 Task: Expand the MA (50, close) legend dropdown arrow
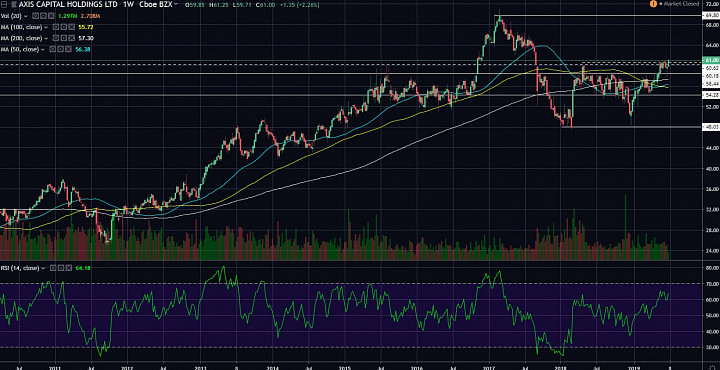pyautogui.click(x=43, y=49)
